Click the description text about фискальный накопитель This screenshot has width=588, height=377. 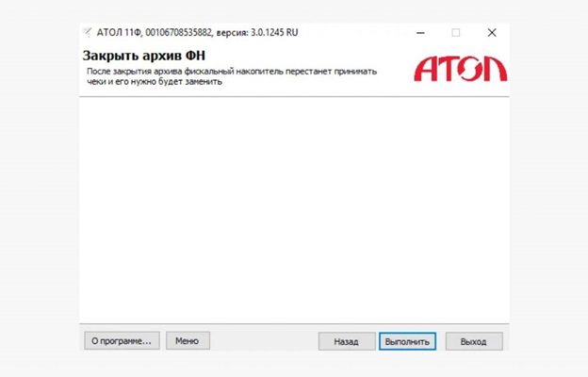coord(232,76)
